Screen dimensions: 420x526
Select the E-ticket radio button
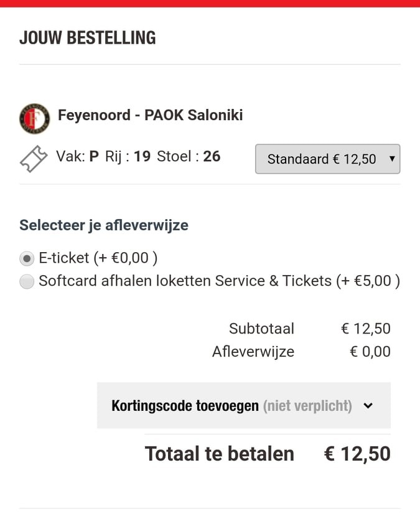27,258
